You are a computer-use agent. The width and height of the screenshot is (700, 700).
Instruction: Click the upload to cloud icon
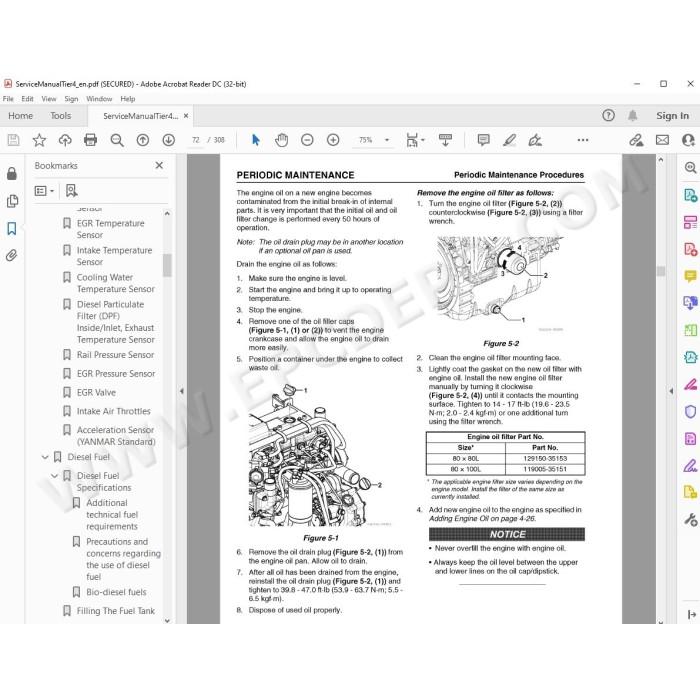pos(65,140)
